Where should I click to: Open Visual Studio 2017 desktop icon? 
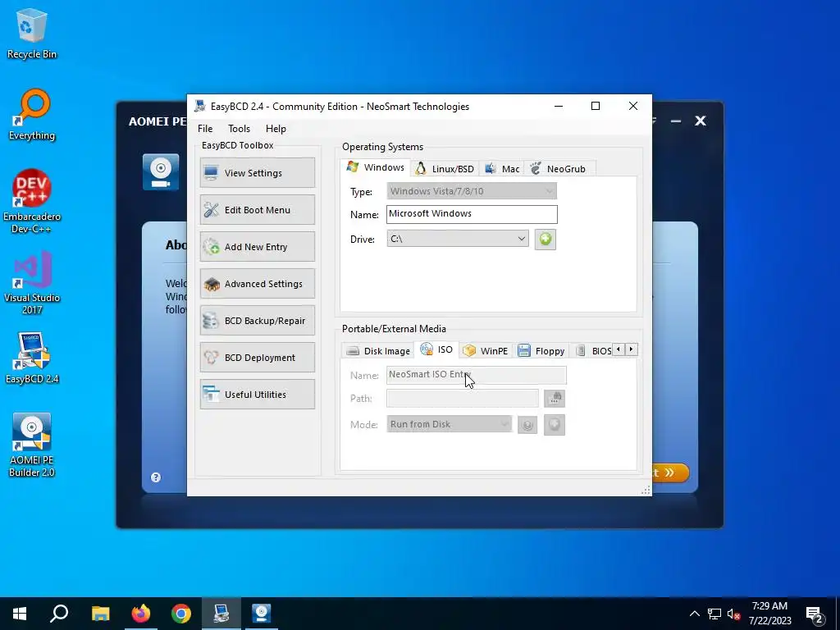(x=32, y=282)
